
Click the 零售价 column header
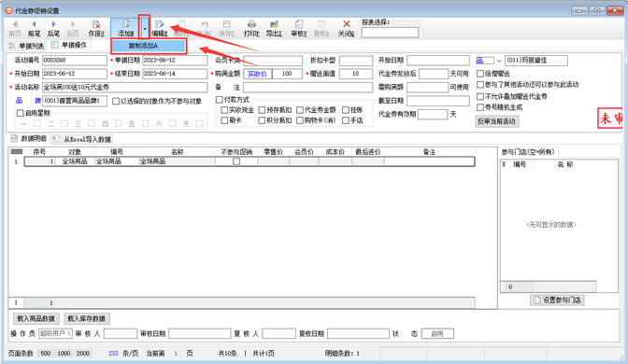(x=273, y=152)
